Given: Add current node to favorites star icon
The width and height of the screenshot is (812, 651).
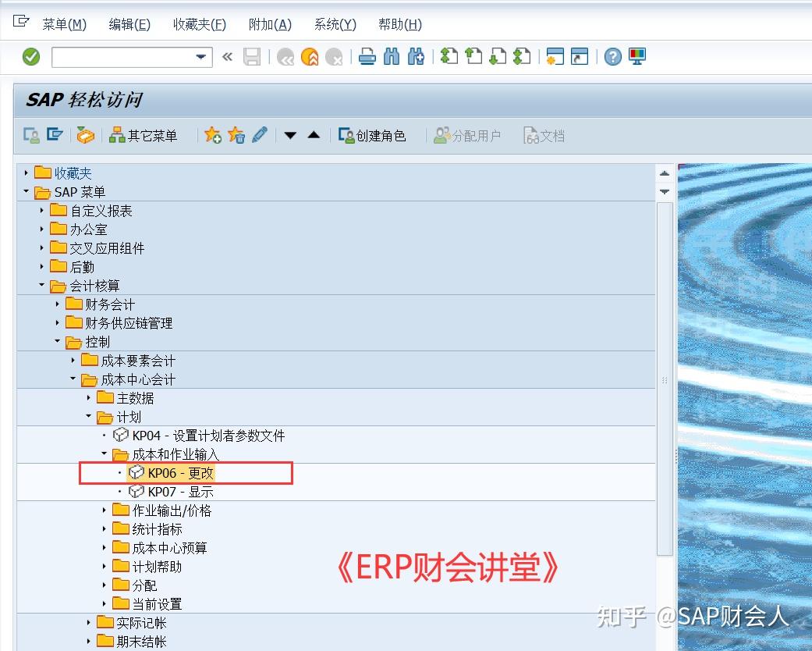Looking at the screenshot, I should (212, 134).
